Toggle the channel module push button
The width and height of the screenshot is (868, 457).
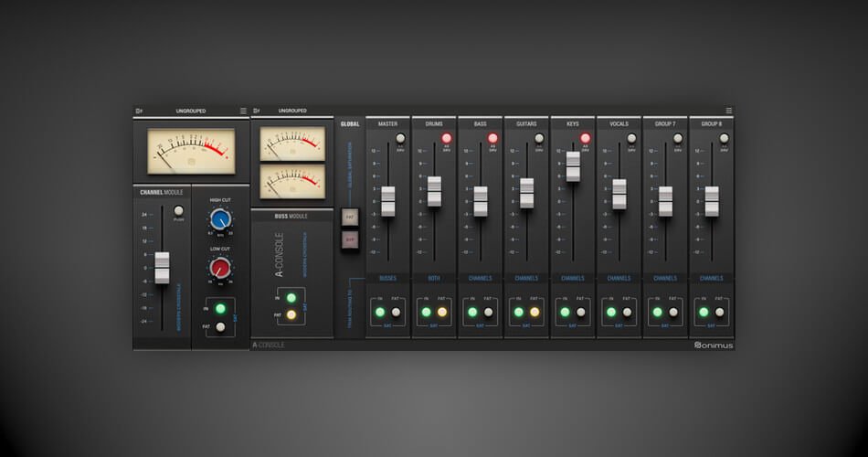178,210
